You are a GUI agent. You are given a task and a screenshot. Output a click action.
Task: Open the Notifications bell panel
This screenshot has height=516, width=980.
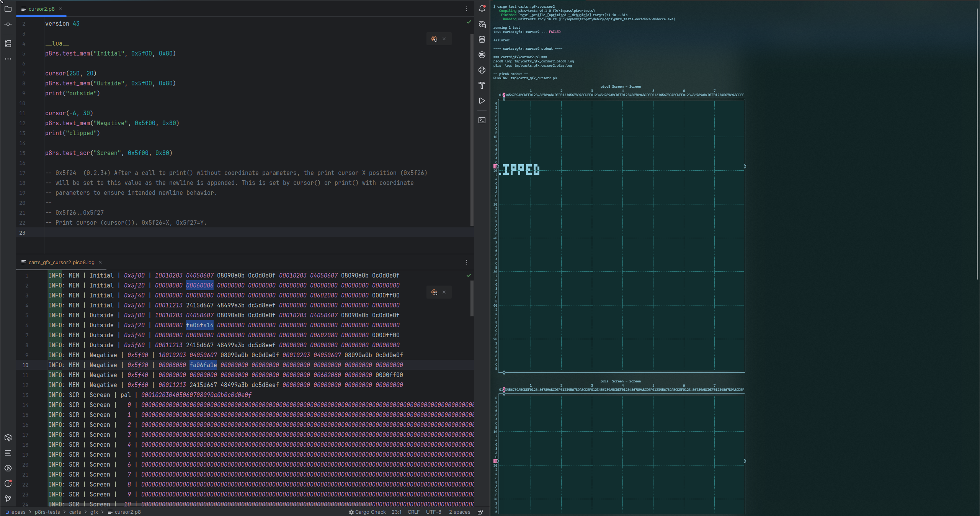pos(482,9)
